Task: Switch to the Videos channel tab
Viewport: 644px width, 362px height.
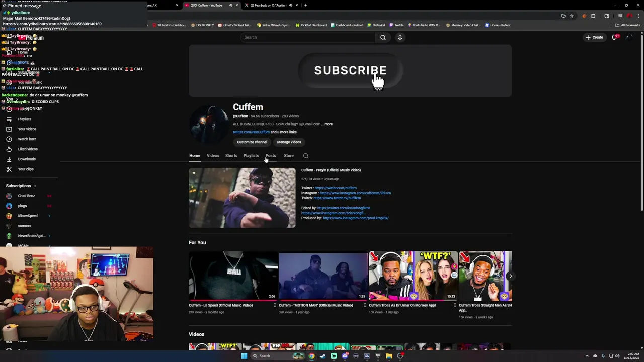Action: pyautogui.click(x=213, y=156)
